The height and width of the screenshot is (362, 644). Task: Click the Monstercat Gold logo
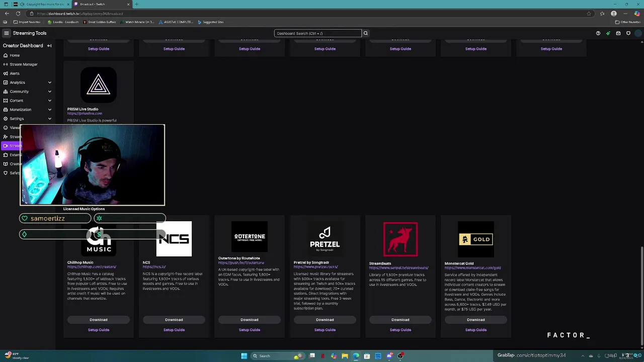coord(476,239)
